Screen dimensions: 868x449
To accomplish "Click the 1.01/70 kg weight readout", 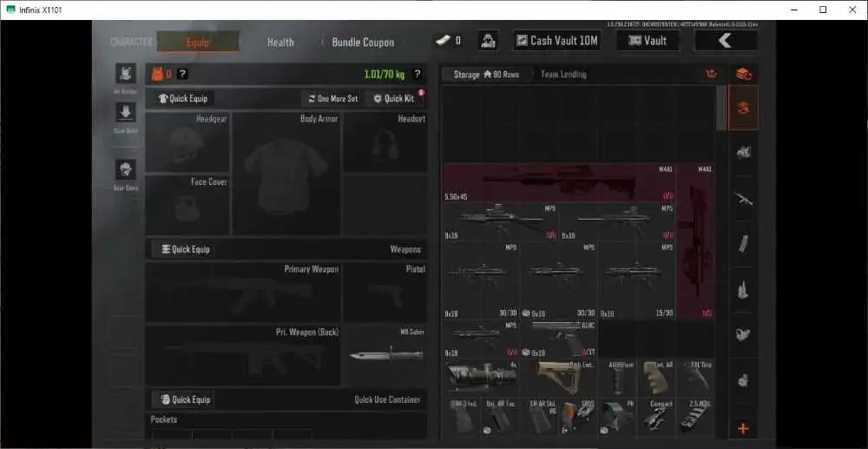I will click(x=385, y=74).
